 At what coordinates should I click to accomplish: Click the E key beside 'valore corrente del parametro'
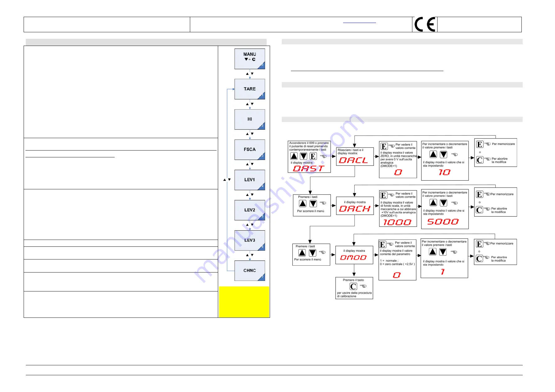(x=383, y=245)
